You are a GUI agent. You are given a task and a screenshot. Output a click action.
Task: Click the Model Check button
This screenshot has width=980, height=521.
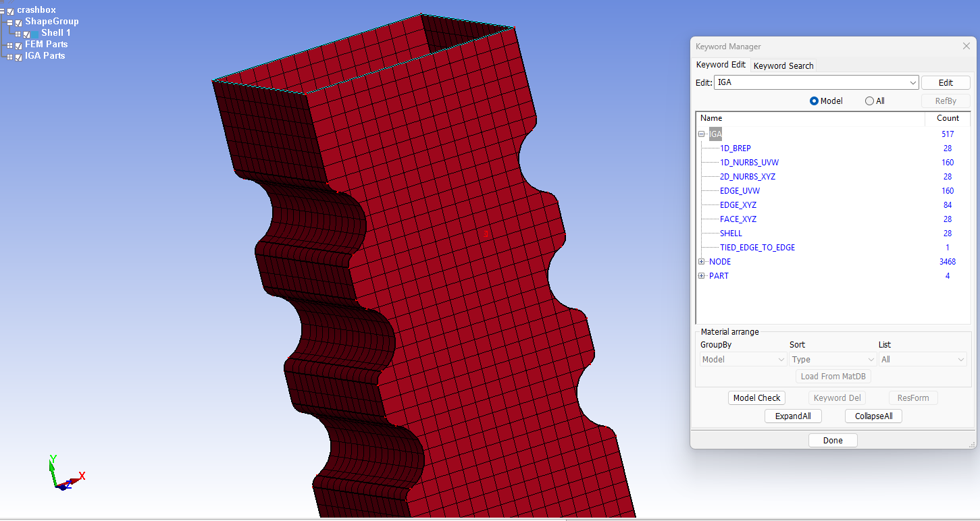coord(756,397)
